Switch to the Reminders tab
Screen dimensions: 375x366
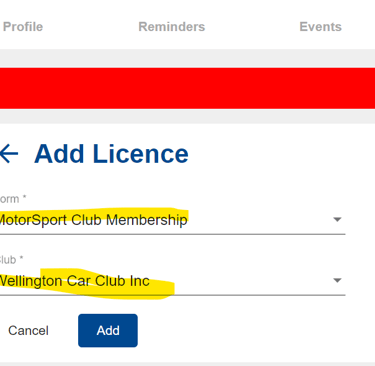(x=172, y=27)
